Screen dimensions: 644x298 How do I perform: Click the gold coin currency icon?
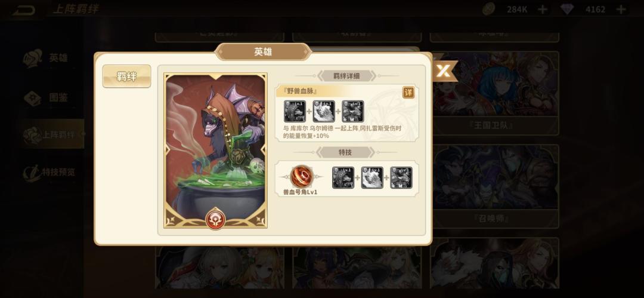(x=489, y=9)
